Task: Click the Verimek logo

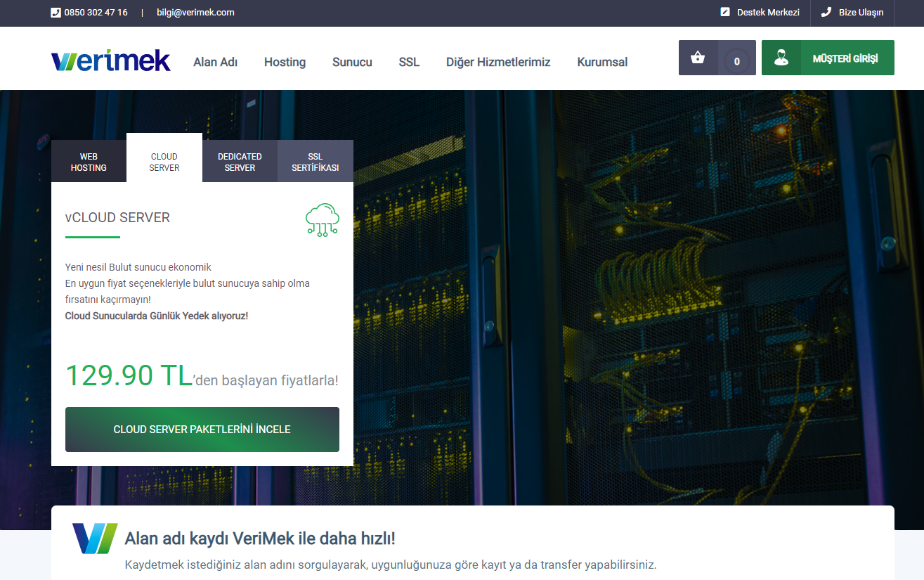Action: (111, 60)
